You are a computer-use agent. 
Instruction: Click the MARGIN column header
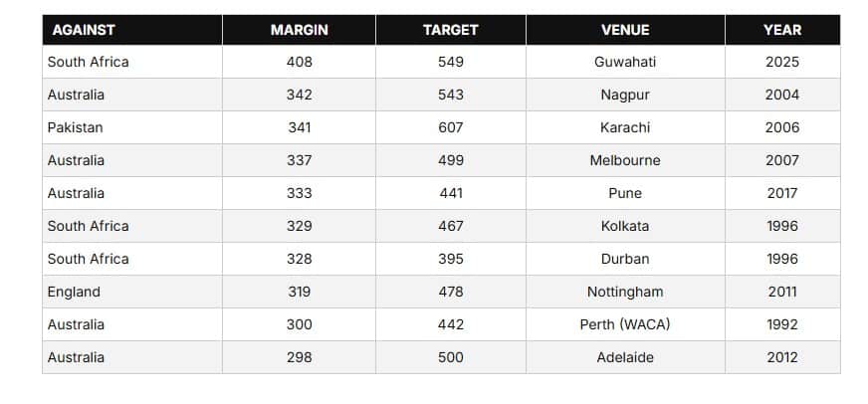point(299,30)
